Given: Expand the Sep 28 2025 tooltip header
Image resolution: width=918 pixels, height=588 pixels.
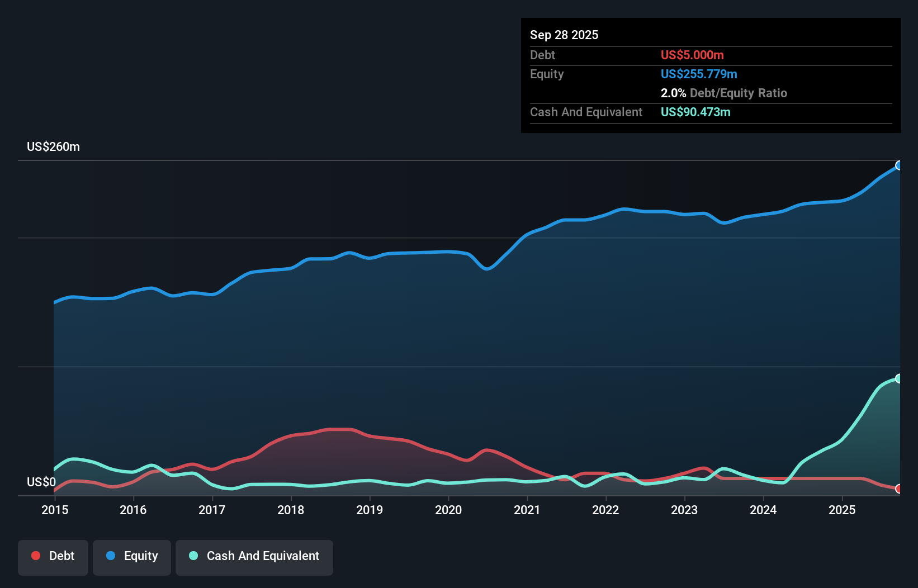Looking at the screenshot, I should point(564,35).
